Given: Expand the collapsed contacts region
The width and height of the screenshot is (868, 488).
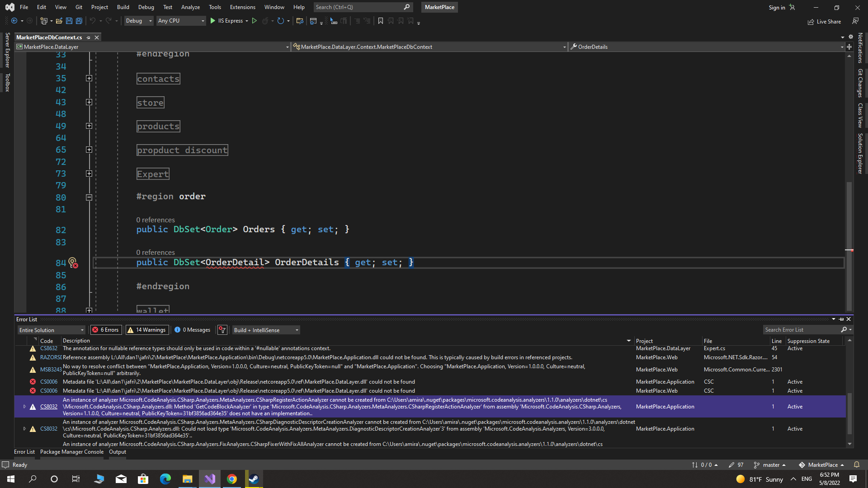Looking at the screenshot, I should pos(89,78).
